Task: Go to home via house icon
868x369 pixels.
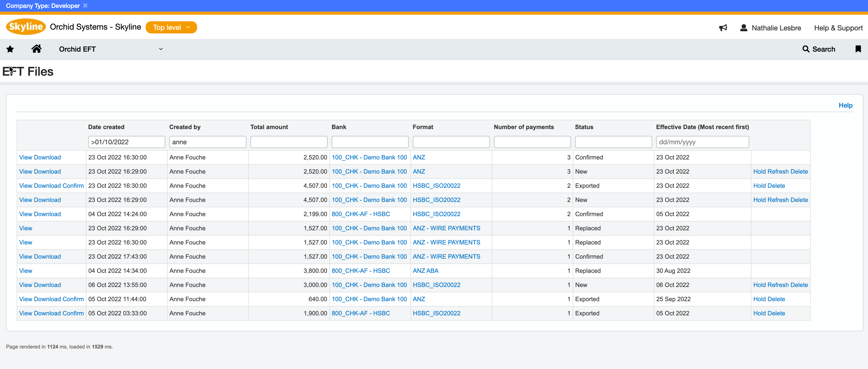Action: (x=36, y=49)
